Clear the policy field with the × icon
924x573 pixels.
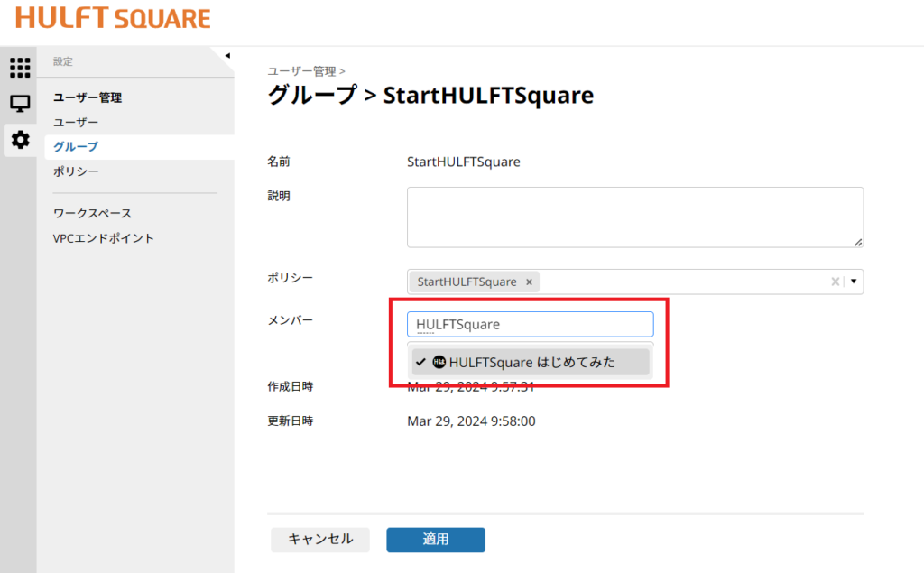(835, 282)
